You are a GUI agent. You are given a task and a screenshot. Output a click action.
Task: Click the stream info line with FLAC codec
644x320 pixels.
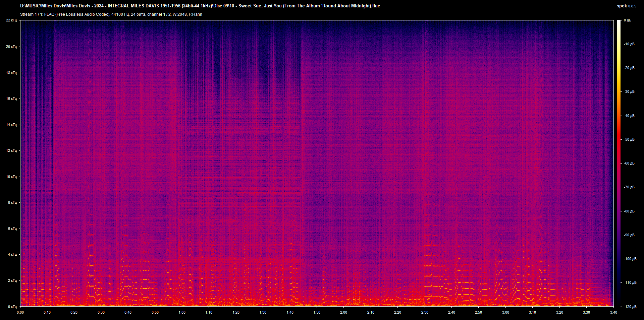(x=111, y=14)
